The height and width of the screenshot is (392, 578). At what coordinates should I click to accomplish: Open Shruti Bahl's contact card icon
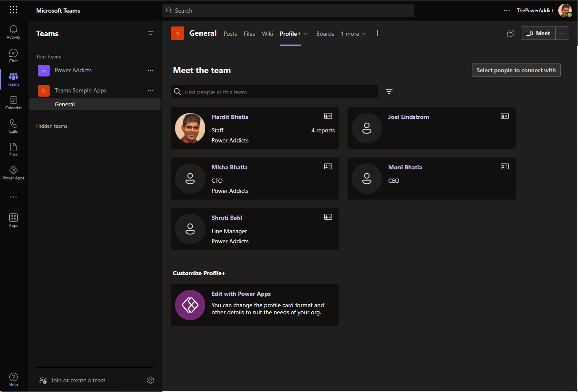coord(328,217)
